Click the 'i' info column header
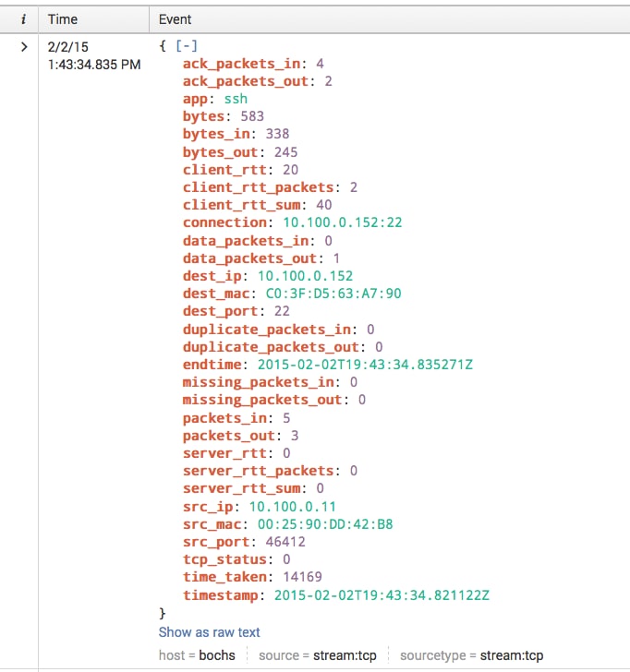The width and height of the screenshot is (630, 672). pos(23,19)
